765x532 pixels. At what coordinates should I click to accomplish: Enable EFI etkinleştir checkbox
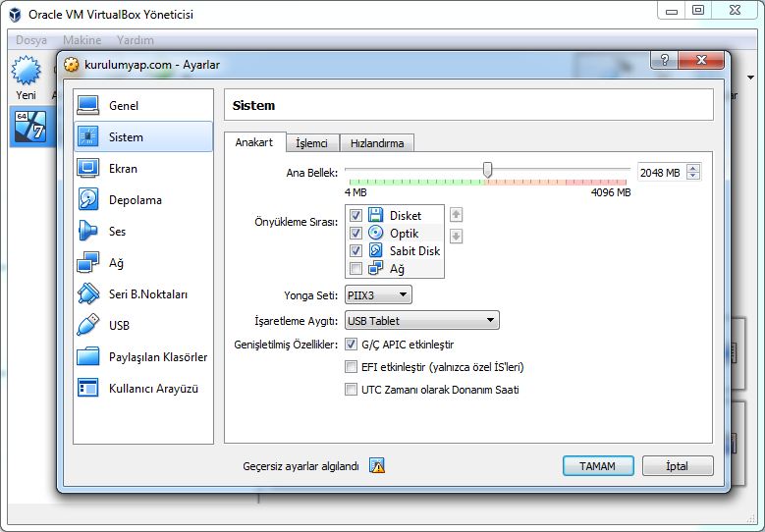(x=351, y=367)
